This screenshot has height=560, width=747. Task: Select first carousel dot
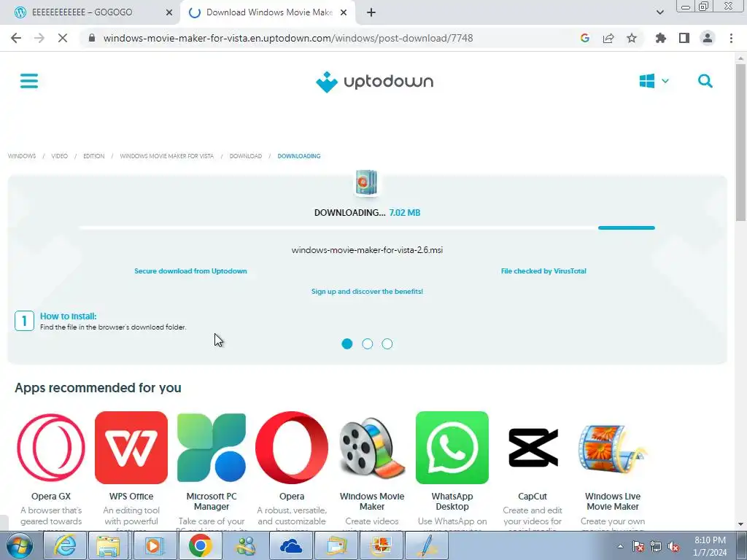pyautogui.click(x=347, y=344)
